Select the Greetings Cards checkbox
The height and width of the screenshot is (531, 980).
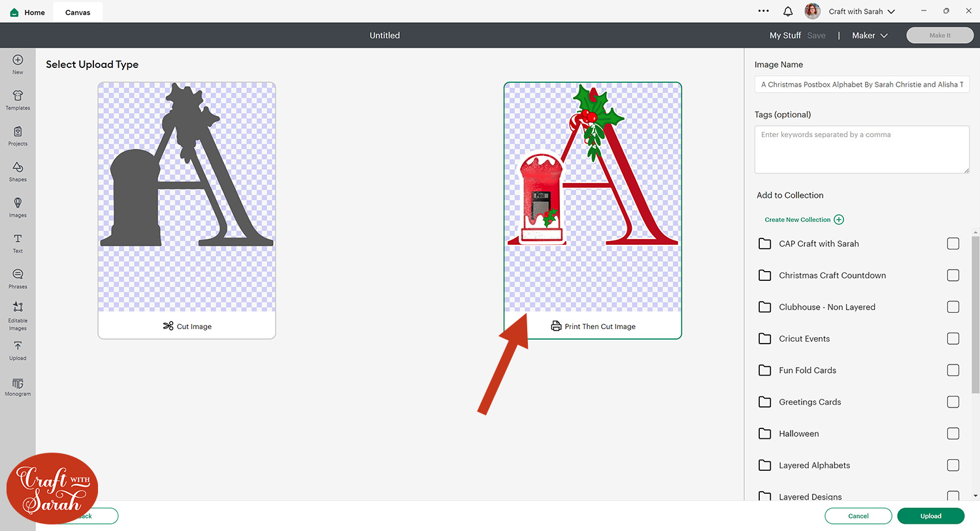point(953,402)
